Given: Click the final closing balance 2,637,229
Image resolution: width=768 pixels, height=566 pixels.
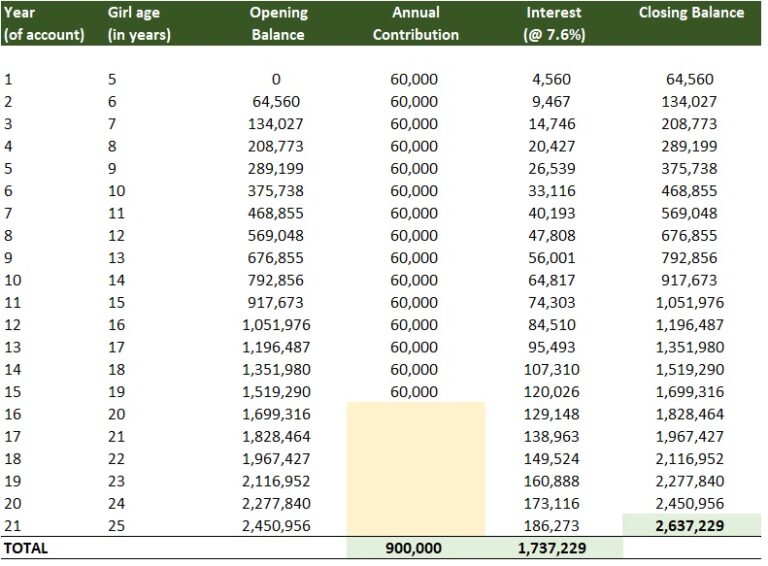Looking at the screenshot, I should (691, 525).
